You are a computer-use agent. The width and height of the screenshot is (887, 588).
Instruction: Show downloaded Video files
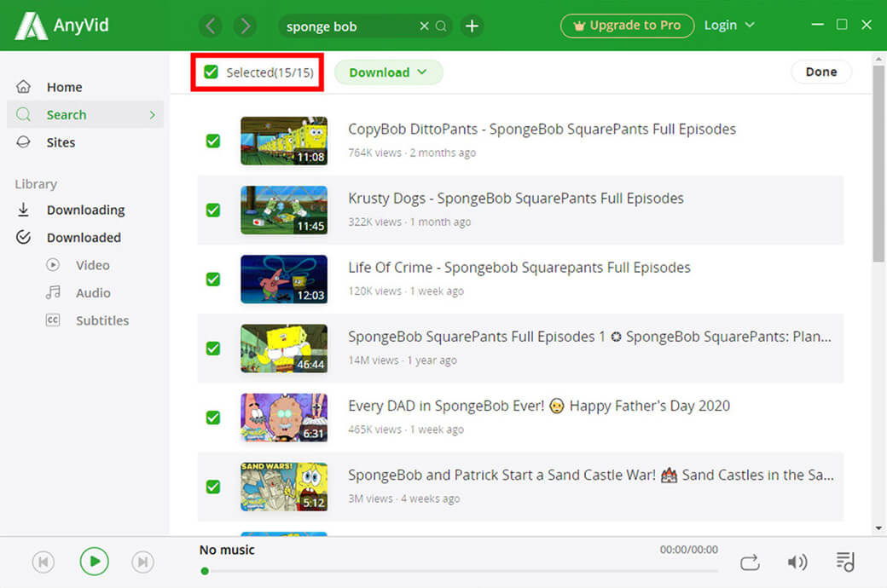point(93,265)
